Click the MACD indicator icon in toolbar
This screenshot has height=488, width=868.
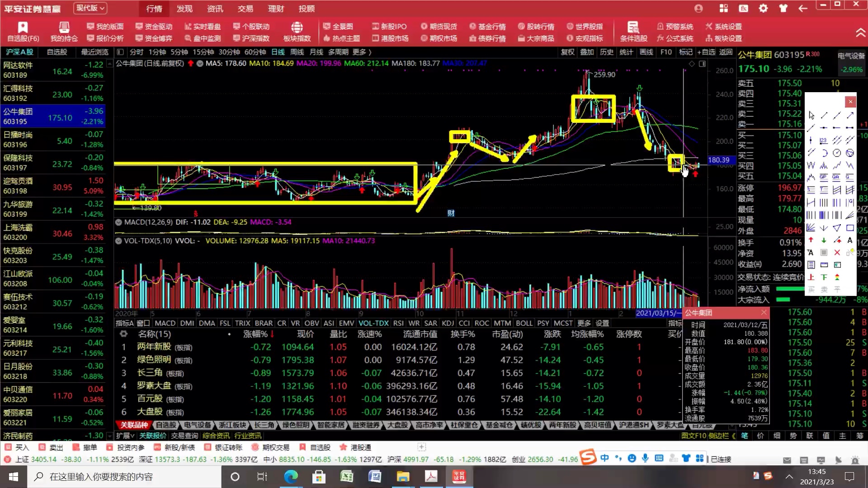[164, 323]
